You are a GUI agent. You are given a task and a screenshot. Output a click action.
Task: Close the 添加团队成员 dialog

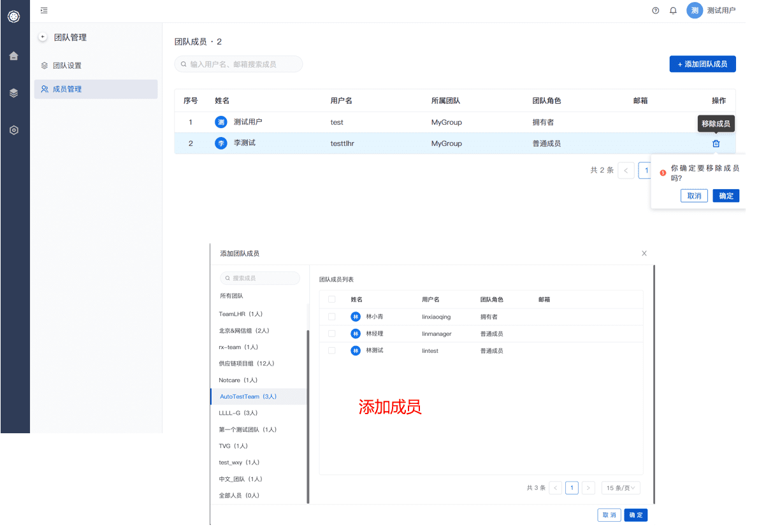tap(644, 253)
